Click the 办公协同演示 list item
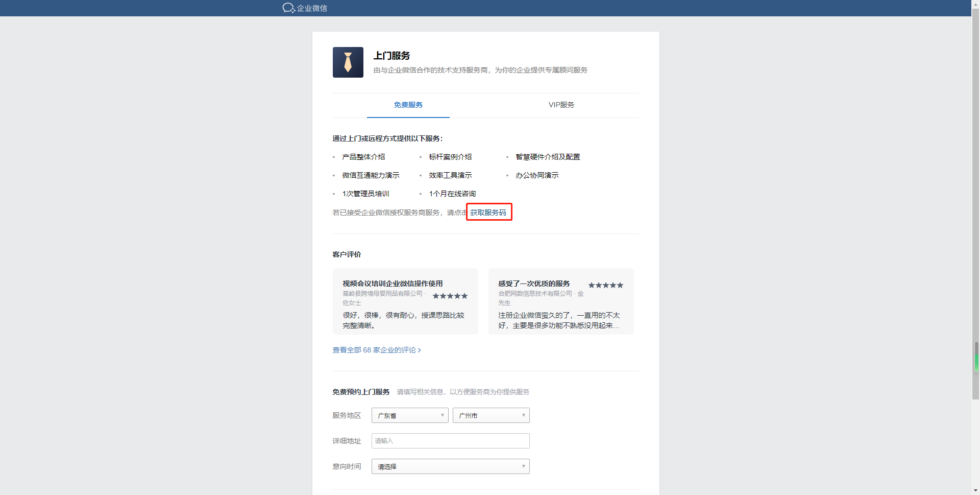The image size is (980, 495). click(537, 175)
